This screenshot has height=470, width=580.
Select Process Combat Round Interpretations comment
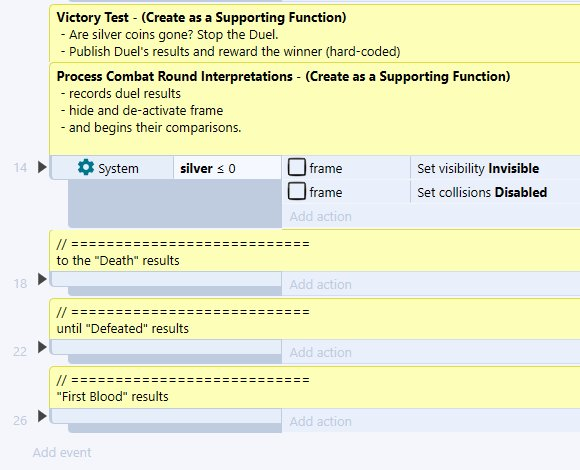click(x=315, y=109)
